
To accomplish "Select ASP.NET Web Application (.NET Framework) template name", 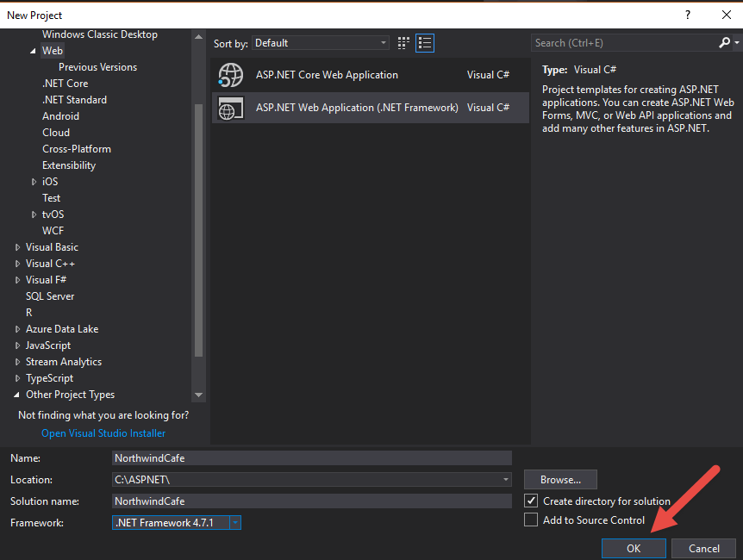I will (357, 108).
